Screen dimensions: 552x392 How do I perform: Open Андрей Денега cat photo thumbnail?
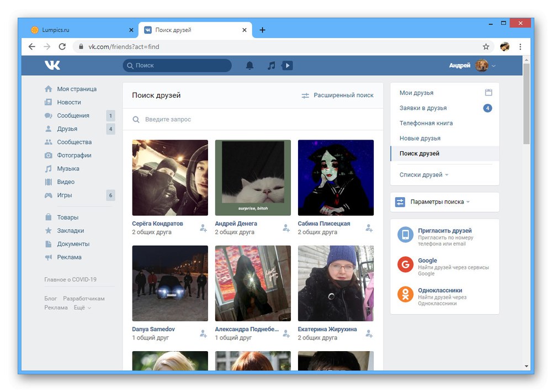point(253,178)
